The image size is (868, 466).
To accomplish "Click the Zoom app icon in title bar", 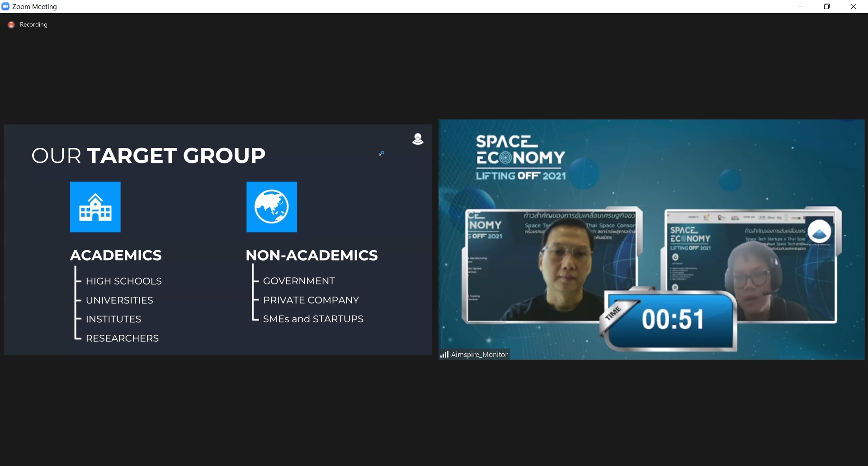I will 5,6.
